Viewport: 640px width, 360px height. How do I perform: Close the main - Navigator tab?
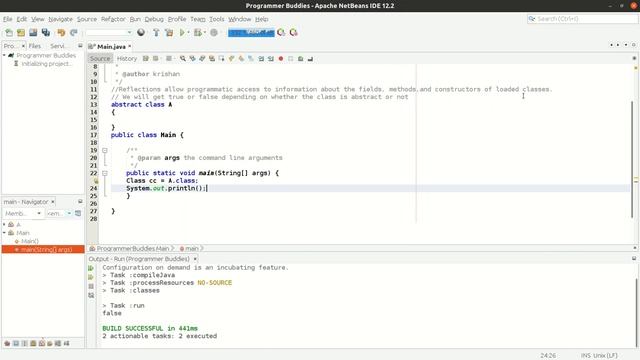tap(53, 202)
